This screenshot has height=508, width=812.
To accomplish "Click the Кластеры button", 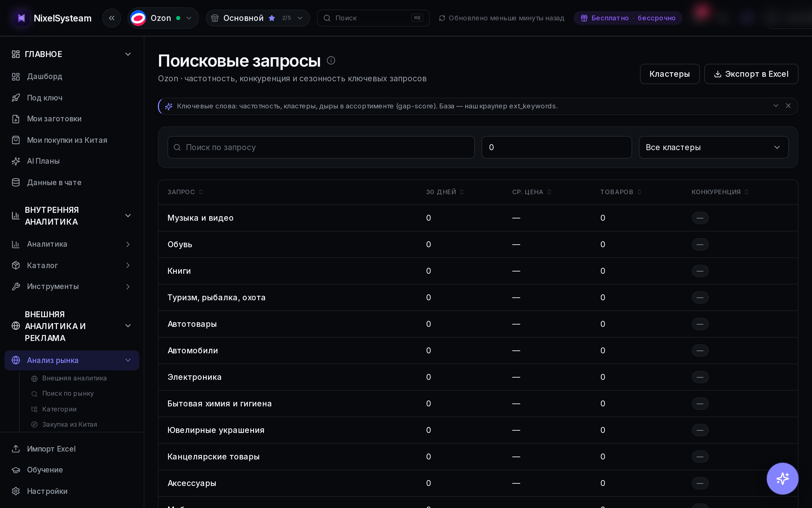I will 669,74.
